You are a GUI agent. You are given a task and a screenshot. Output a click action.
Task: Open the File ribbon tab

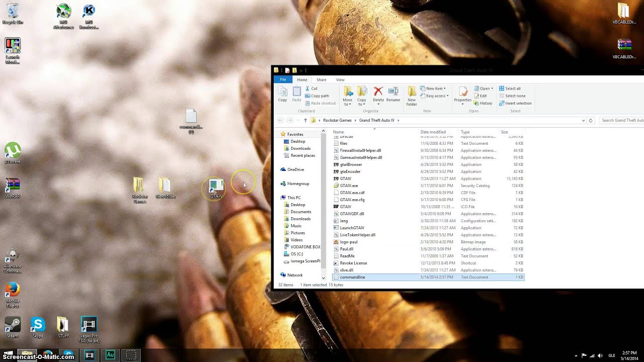(x=283, y=79)
